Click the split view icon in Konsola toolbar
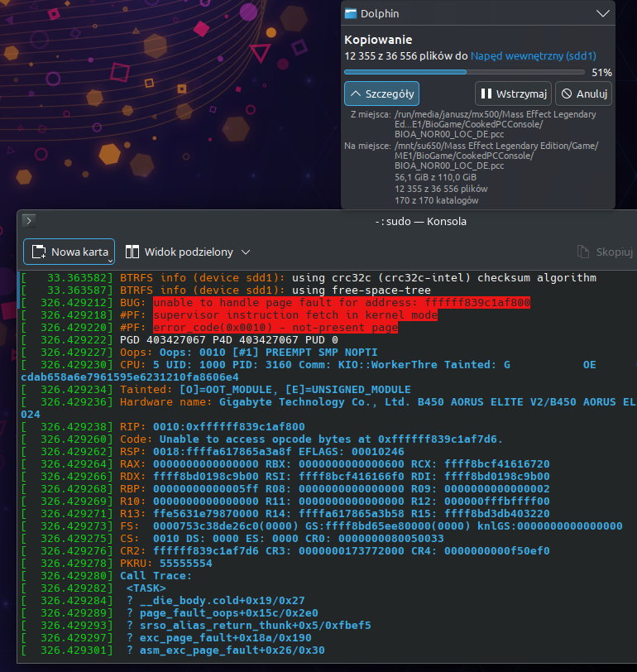 pos(132,252)
